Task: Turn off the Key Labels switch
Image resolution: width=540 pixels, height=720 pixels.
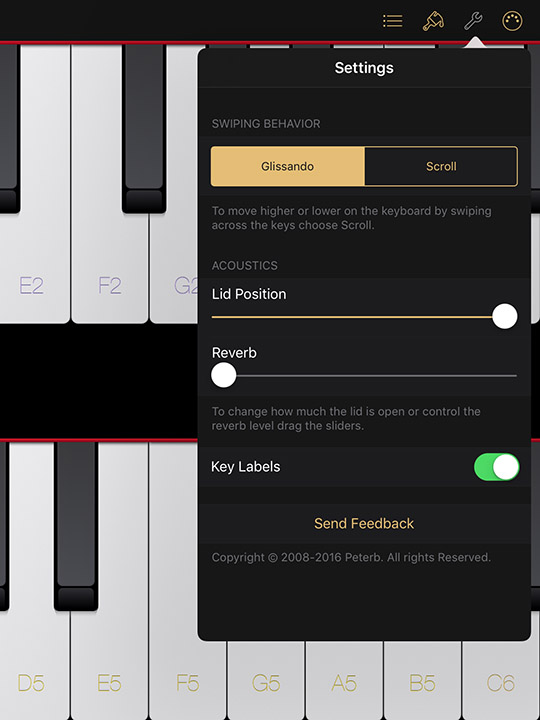Action: coord(496,467)
